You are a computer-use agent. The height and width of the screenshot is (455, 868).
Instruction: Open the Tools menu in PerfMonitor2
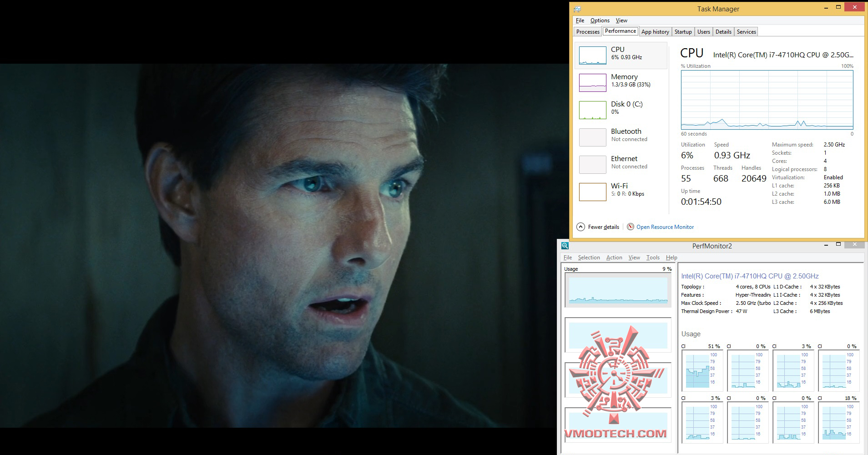pos(653,258)
